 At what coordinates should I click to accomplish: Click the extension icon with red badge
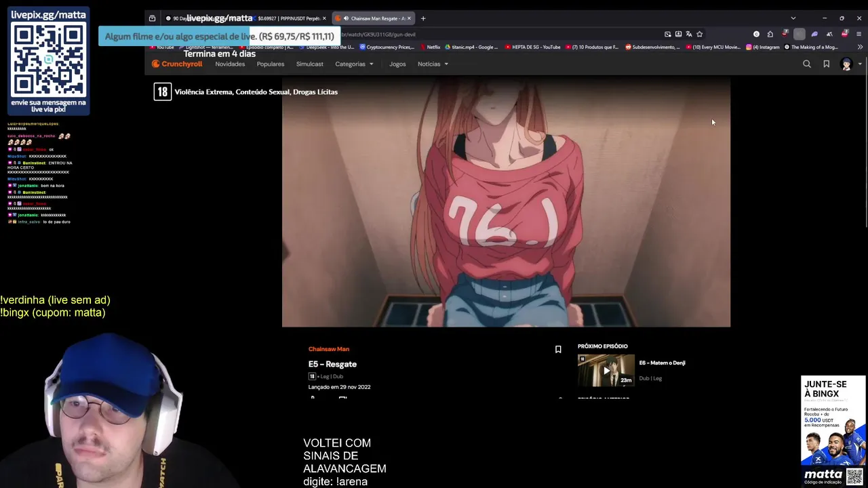point(844,34)
